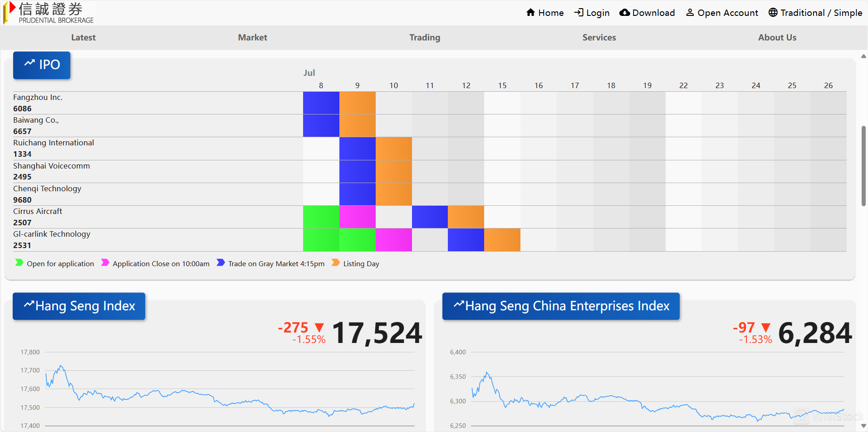Image resolution: width=868 pixels, height=432 pixels.
Task: Click the Download cloud icon
Action: (x=624, y=12)
